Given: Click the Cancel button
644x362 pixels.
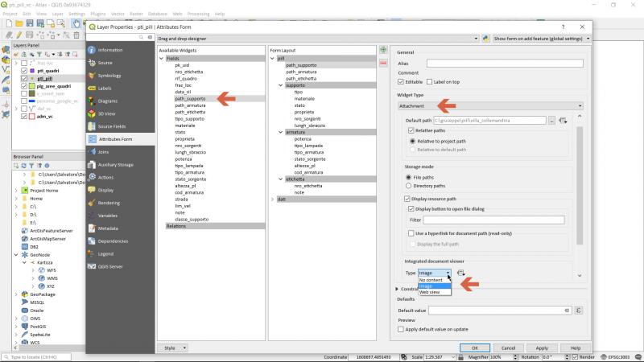Looking at the screenshot, I should pyautogui.click(x=509, y=348).
